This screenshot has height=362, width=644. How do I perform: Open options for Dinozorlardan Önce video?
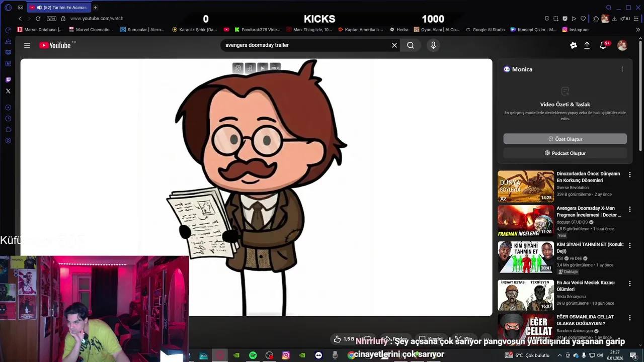coord(629,175)
